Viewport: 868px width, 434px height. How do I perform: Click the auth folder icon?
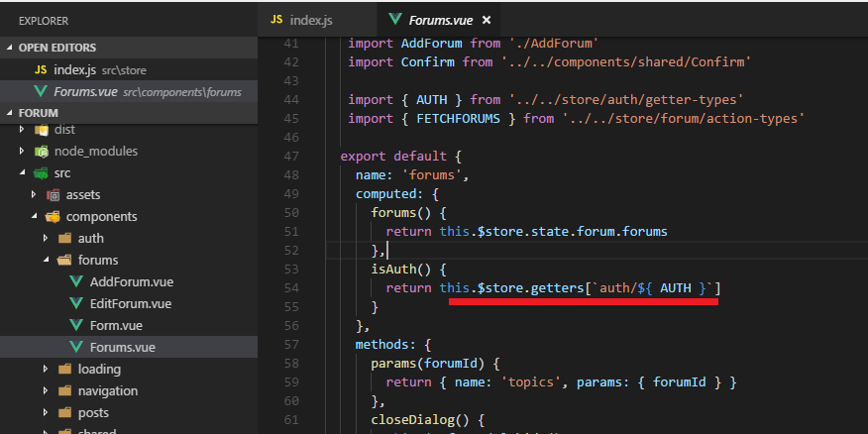(64, 239)
